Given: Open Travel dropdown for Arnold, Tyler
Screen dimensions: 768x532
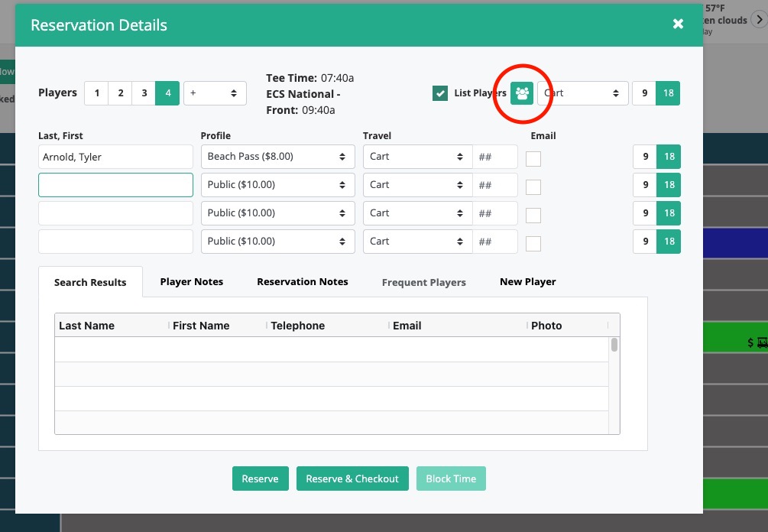Looking at the screenshot, I should (x=418, y=157).
